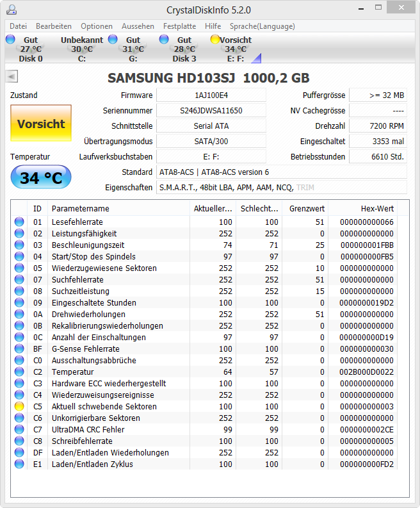The height and width of the screenshot is (508, 420).
Task: Click blue status orb for Disk 3
Action: tap(164, 39)
